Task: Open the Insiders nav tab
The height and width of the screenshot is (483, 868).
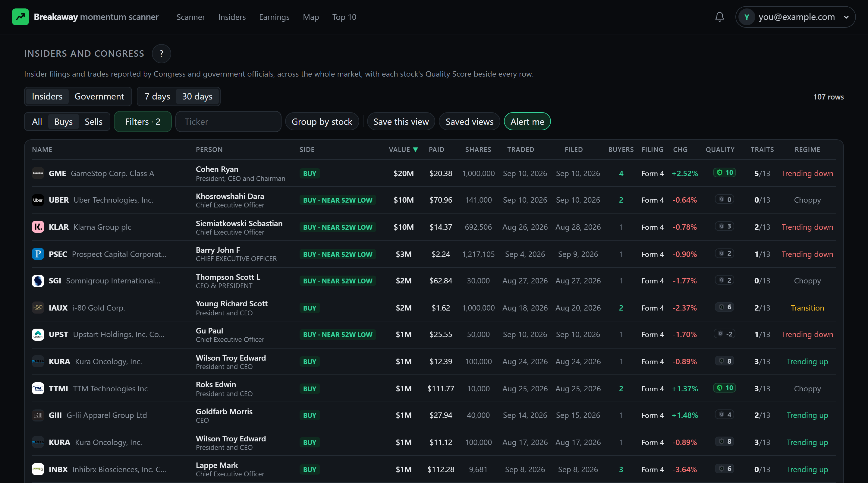Action: point(232,17)
